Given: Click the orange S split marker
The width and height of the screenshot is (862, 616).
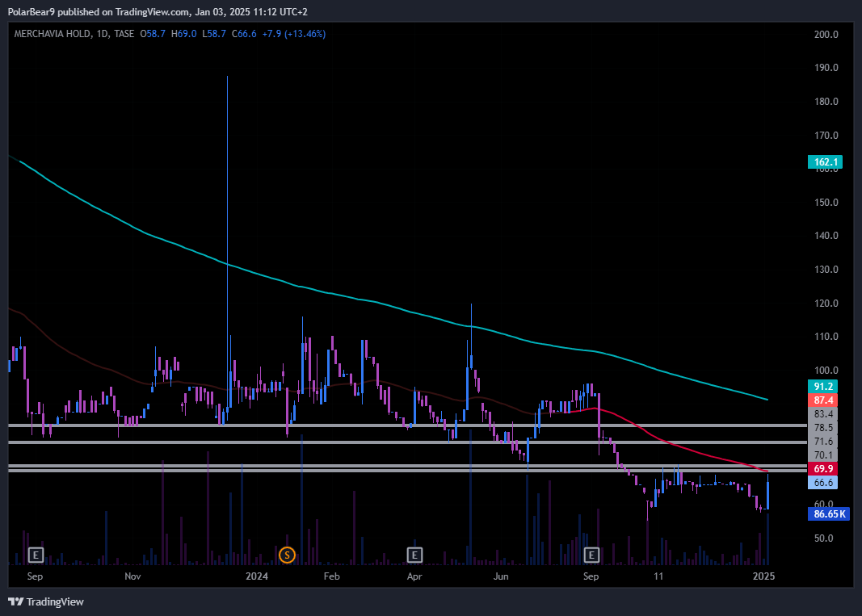Looking at the screenshot, I should (287, 555).
